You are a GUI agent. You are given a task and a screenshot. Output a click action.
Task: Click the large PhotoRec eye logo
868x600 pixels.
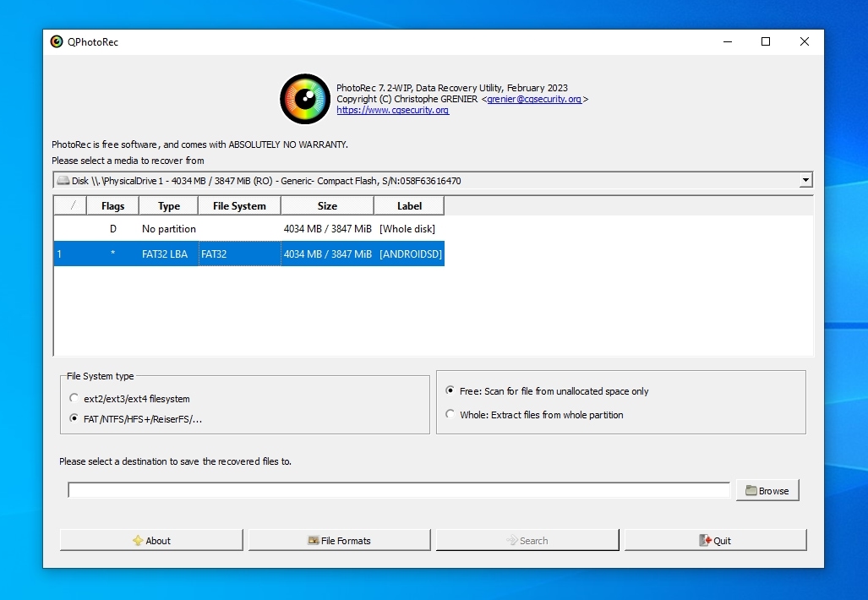point(305,99)
